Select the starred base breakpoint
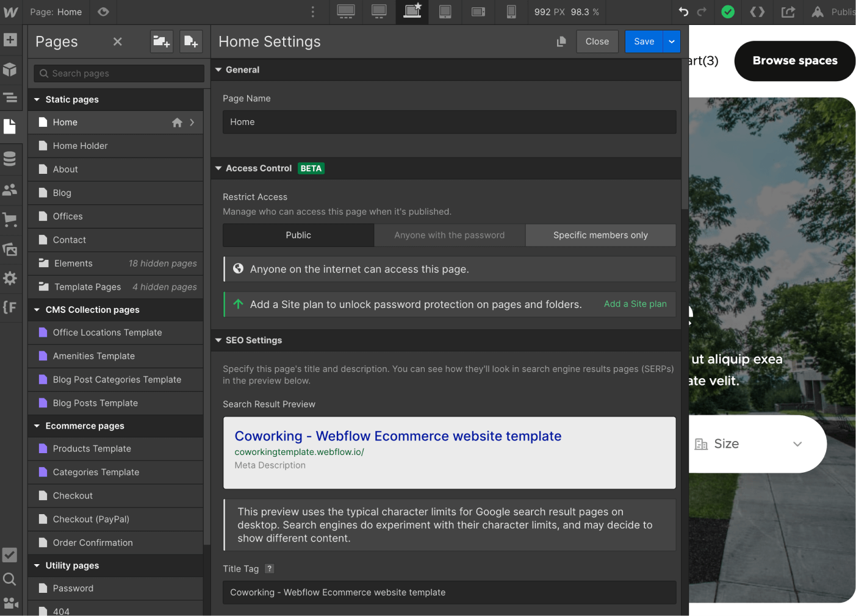The height and width of the screenshot is (616, 856). (412, 12)
